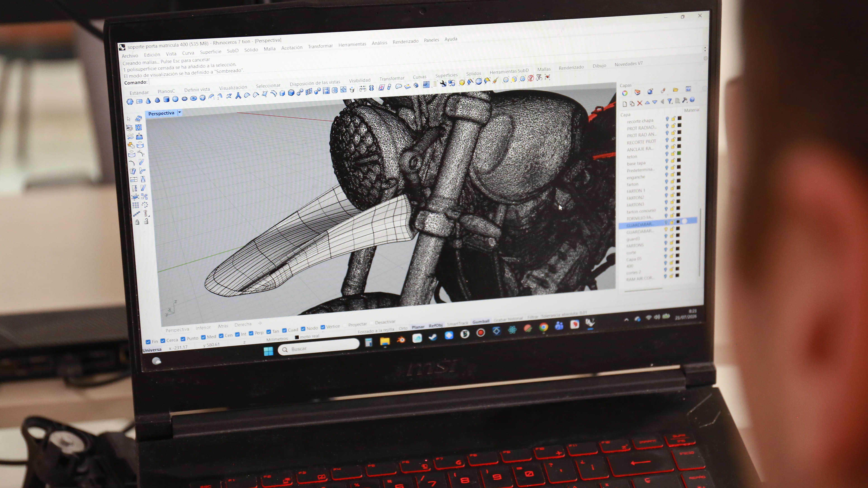Delete layer using the red X icon
868x488 pixels.
[x=639, y=103]
